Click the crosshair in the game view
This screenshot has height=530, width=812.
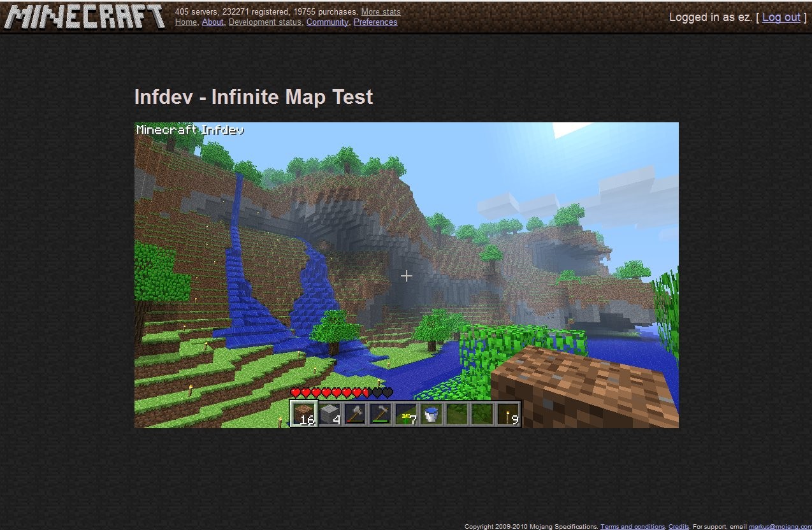[406, 275]
